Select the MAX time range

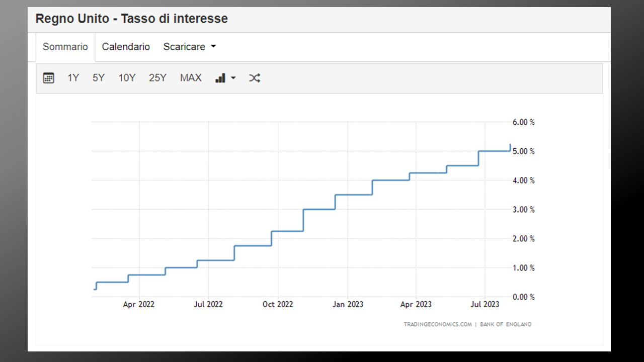[x=191, y=78]
